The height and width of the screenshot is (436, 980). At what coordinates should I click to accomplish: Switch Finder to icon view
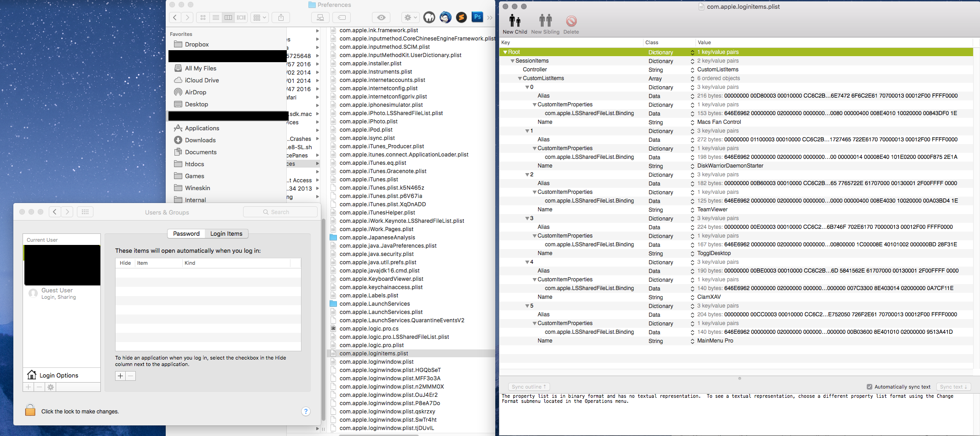tap(203, 17)
